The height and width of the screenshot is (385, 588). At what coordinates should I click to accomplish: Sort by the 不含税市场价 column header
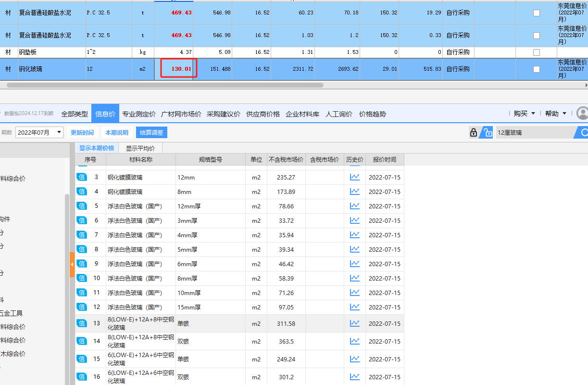click(286, 159)
